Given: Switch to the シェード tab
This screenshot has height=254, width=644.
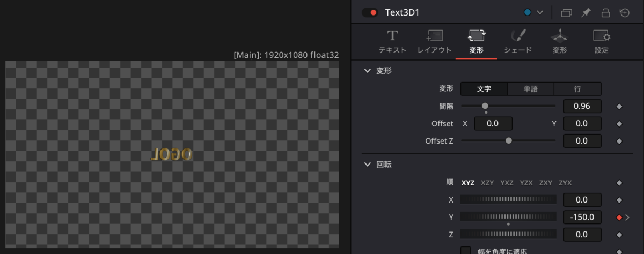Looking at the screenshot, I should (x=518, y=42).
